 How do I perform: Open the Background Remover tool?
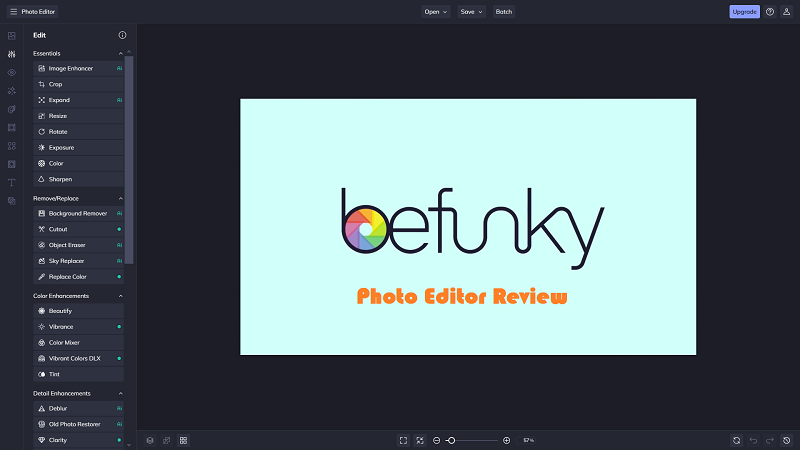79,213
